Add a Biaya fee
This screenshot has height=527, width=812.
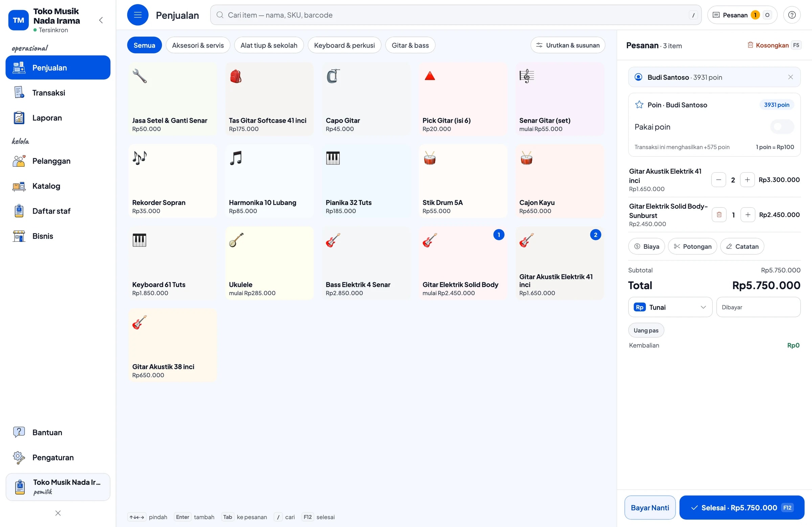click(646, 246)
